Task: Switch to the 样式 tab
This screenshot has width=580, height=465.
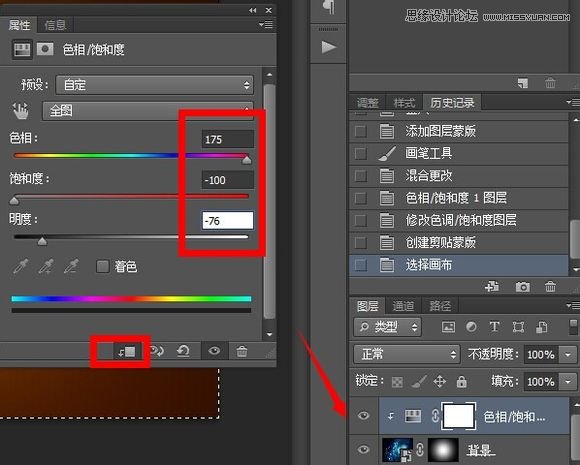Action: pos(404,102)
